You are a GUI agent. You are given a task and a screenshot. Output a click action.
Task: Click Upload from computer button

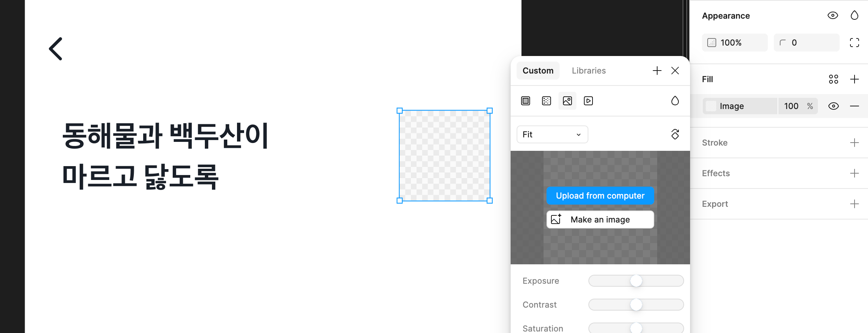click(600, 196)
